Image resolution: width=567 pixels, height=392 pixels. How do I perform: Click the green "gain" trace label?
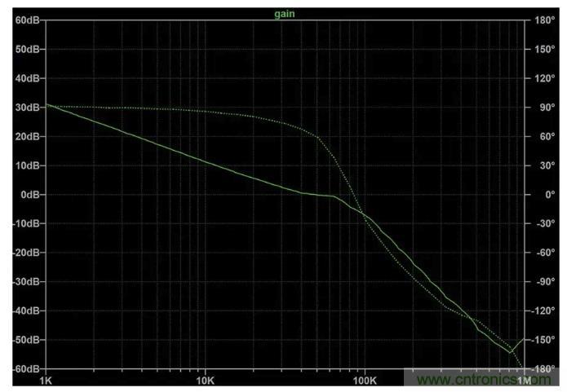point(284,14)
